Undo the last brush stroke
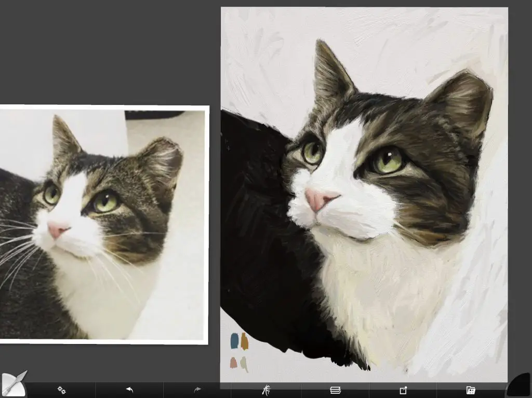The height and width of the screenshot is (398, 532). click(129, 390)
